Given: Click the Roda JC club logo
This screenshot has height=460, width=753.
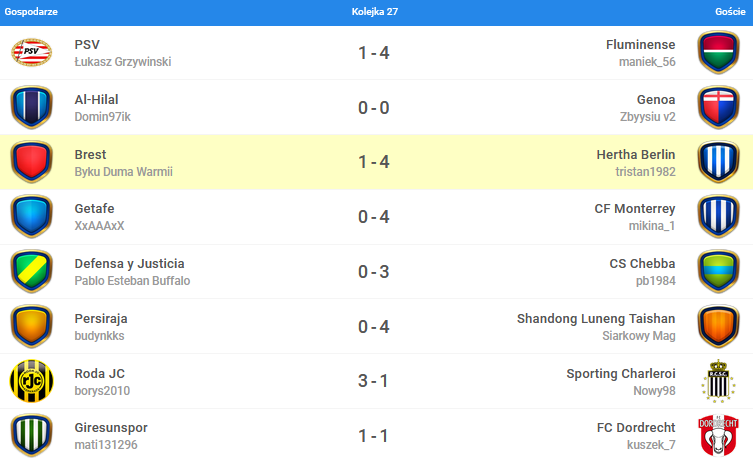Looking at the screenshot, I should [32, 381].
